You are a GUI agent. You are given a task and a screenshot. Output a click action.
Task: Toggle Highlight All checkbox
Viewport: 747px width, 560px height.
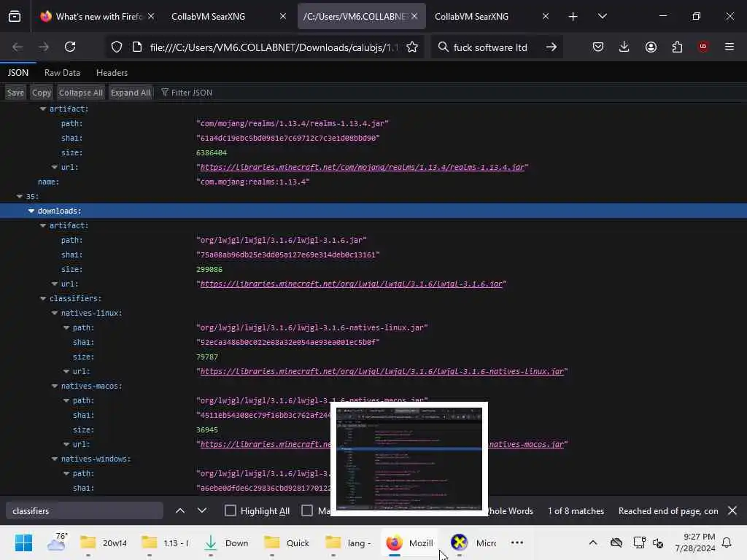tap(230, 510)
